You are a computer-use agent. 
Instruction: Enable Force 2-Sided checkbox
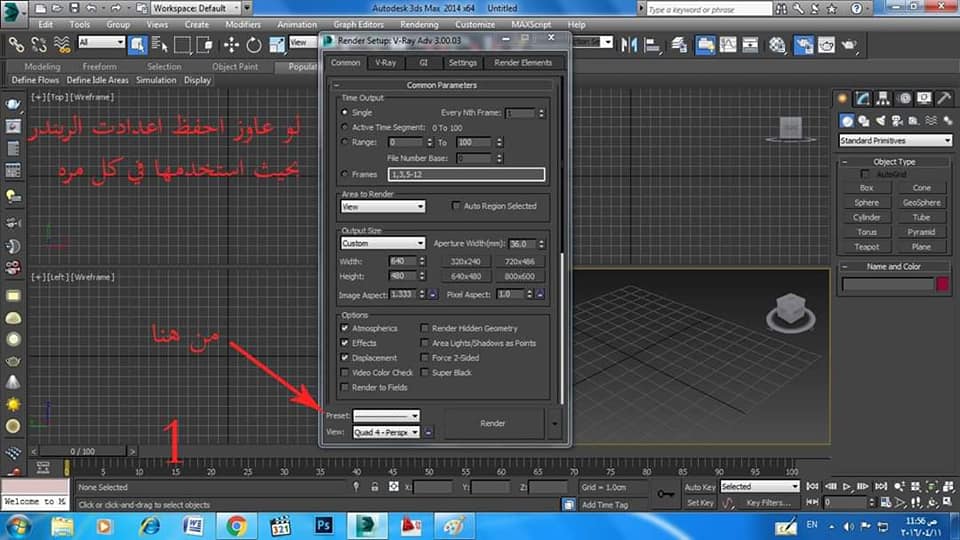click(x=424, y=358)
